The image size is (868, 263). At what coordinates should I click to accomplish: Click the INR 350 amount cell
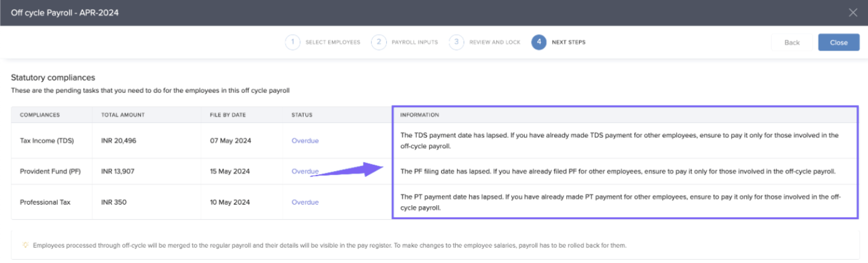[x=114, y=202]
